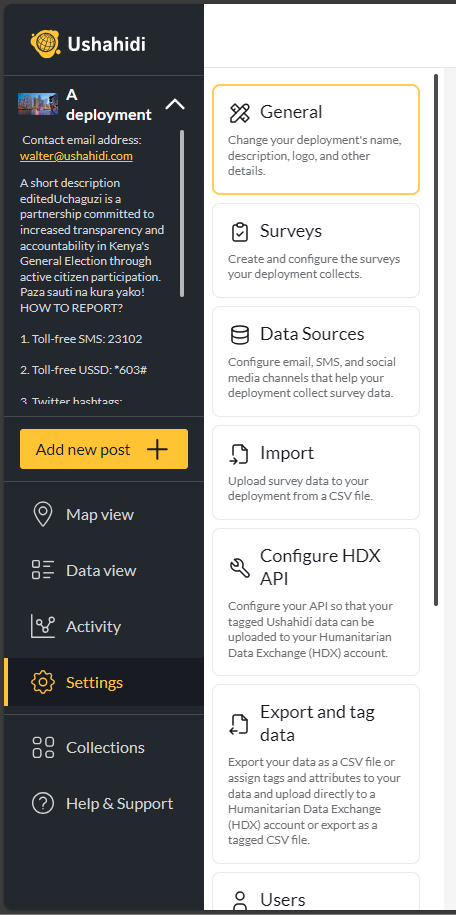The width and height of the screenshot is (456, 915).
Task: Click the settings list vertical scrollbar
Action: [436, 340]
